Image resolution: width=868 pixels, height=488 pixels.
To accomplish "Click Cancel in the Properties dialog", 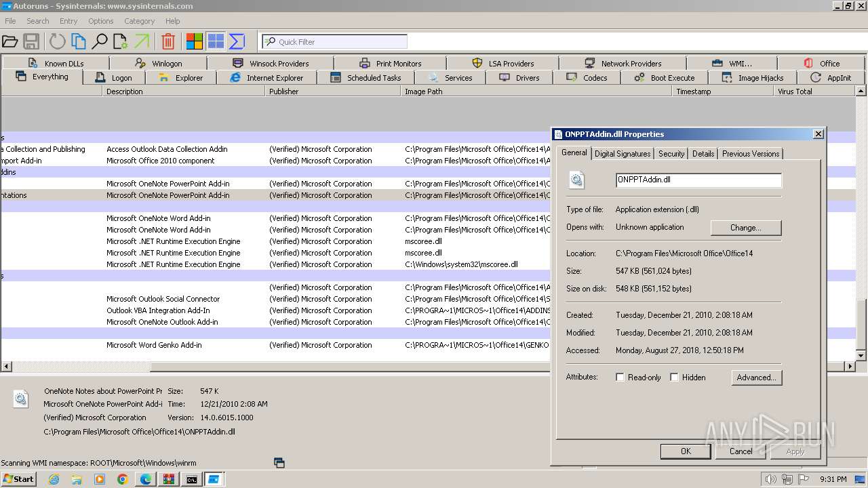I will click(x=741, y=451).
